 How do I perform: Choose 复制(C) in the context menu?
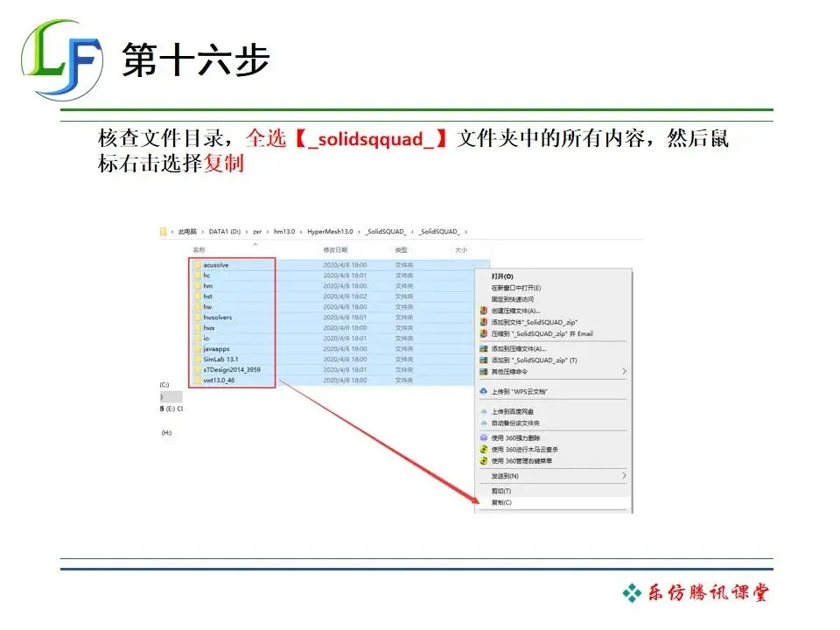click(x=501, y=502)
